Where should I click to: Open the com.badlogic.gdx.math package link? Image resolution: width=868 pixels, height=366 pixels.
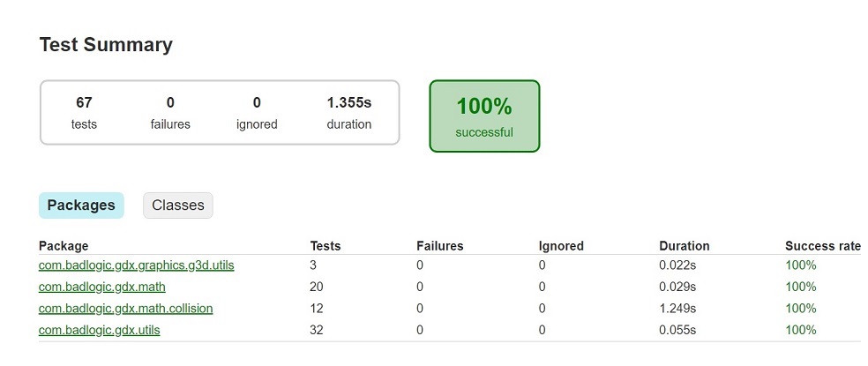(101, 287)
